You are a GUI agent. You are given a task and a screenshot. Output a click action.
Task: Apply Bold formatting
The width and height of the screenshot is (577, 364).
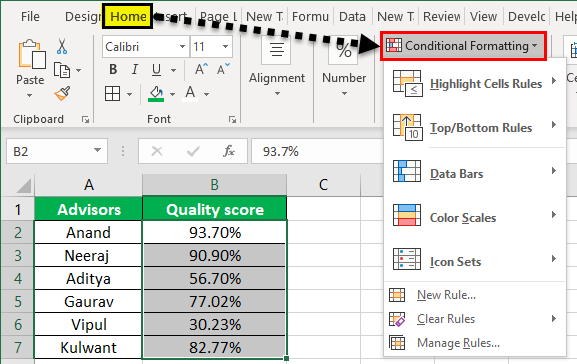tap(113, 69)
